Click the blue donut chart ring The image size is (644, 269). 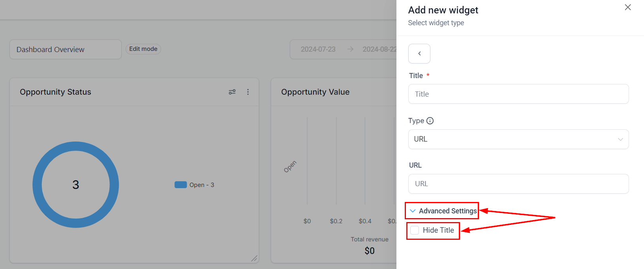point(37,185)
